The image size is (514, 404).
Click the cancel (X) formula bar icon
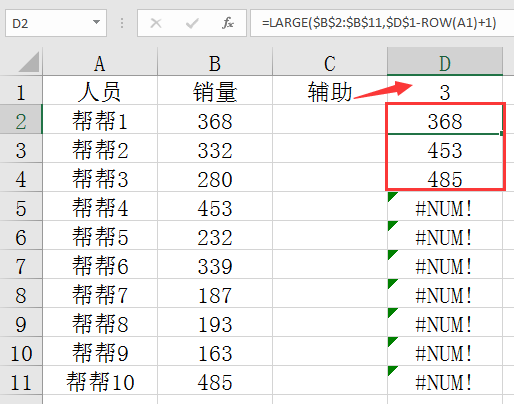(x=156, y=23)
